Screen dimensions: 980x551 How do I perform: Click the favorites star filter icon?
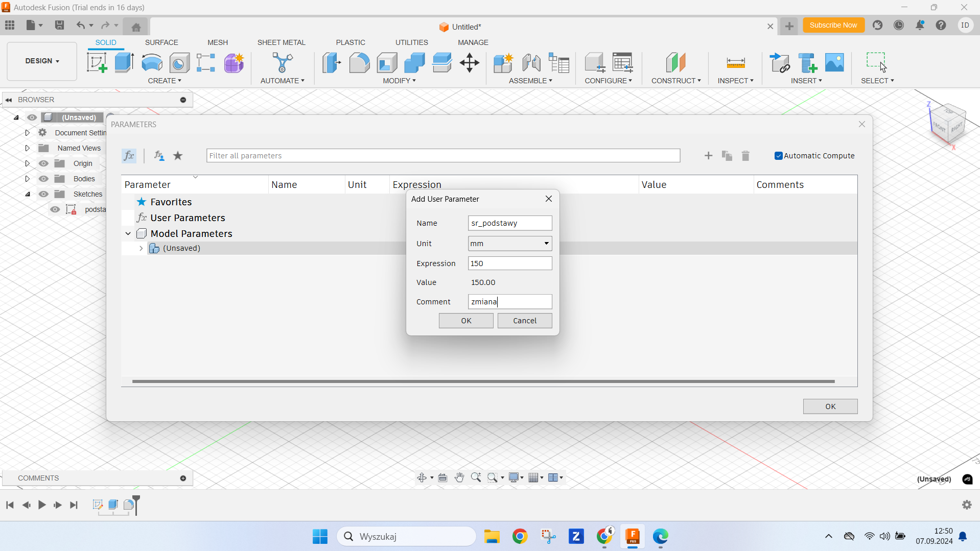(x=178, y=156)
